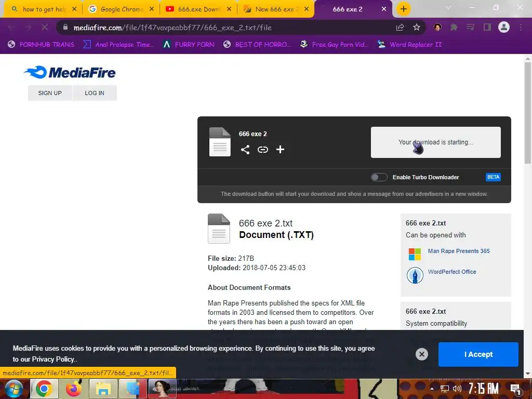Click the BETA badge
The image size is (532, 399).
pyautogui.click(x=493, y=177)
